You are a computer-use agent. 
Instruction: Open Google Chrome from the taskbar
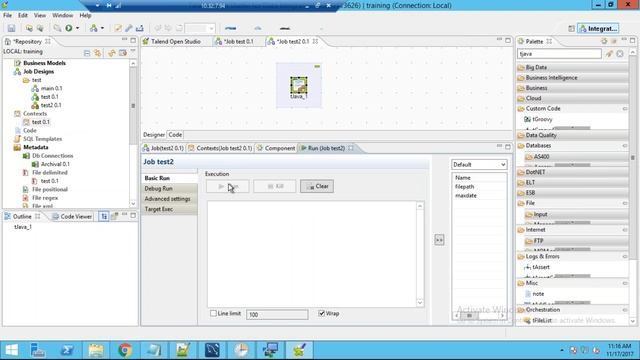click(125, 350)
